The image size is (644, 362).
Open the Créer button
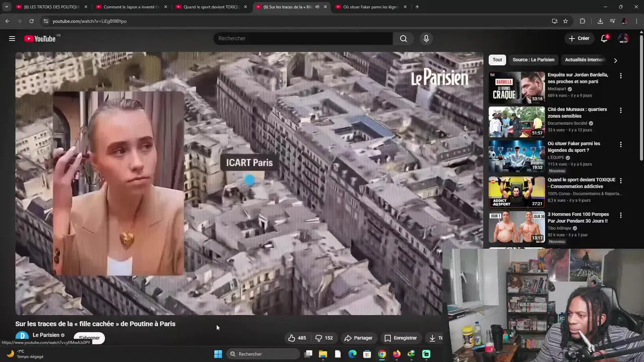tap(579, 39)
